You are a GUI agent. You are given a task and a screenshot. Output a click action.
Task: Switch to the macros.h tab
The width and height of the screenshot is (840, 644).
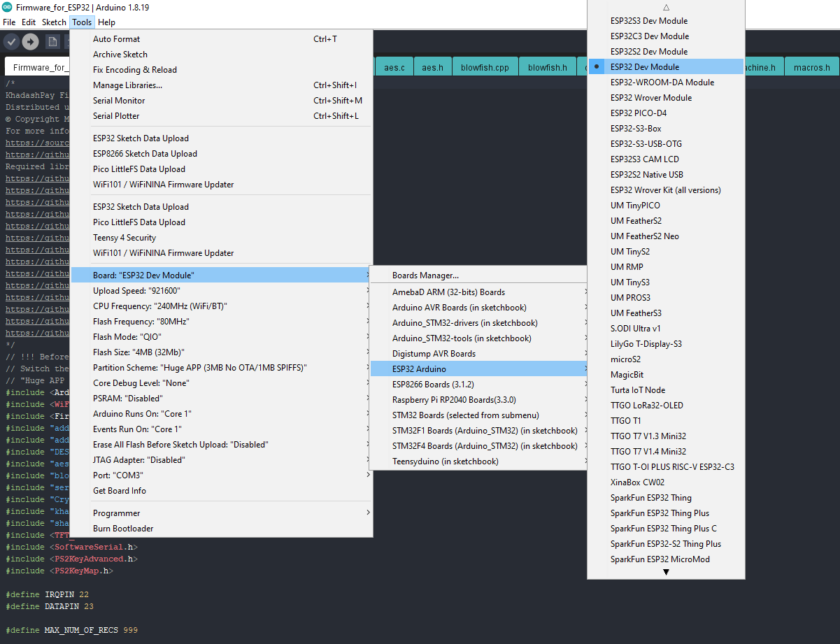tap(811, 68)
